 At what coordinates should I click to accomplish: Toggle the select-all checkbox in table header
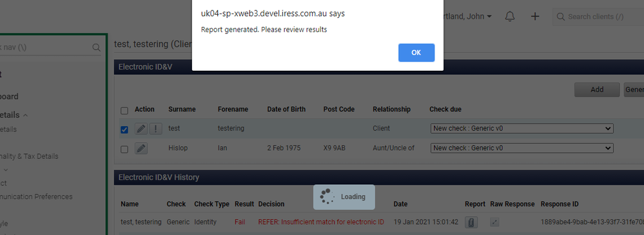click(x=124, y=111)
